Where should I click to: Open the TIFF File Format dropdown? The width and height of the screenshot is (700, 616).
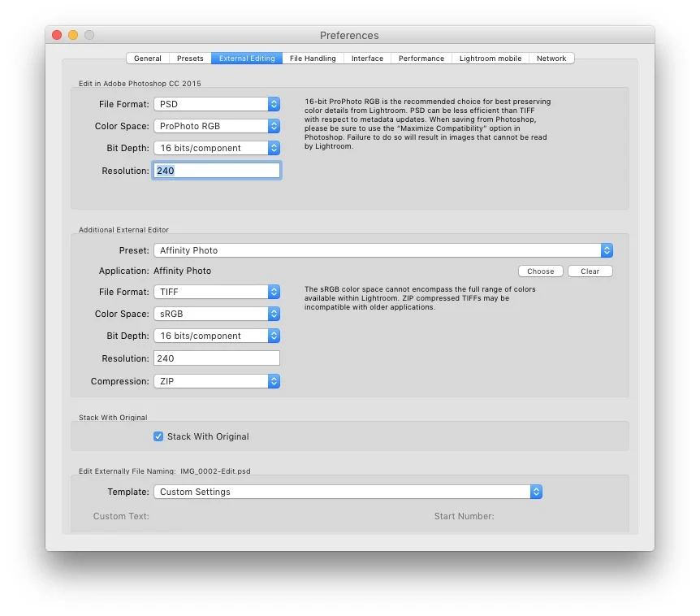[x=217, y=292]
